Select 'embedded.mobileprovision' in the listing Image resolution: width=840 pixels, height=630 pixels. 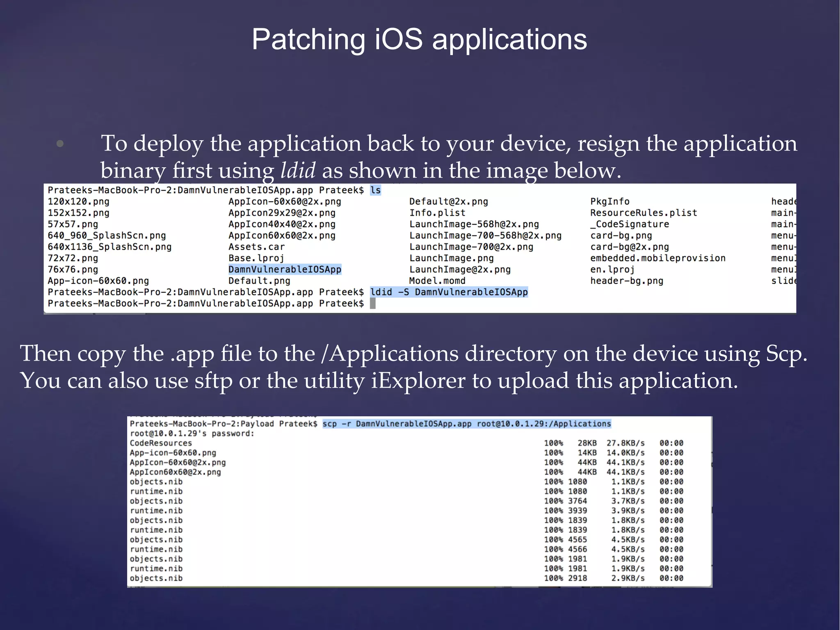point(658,258)
